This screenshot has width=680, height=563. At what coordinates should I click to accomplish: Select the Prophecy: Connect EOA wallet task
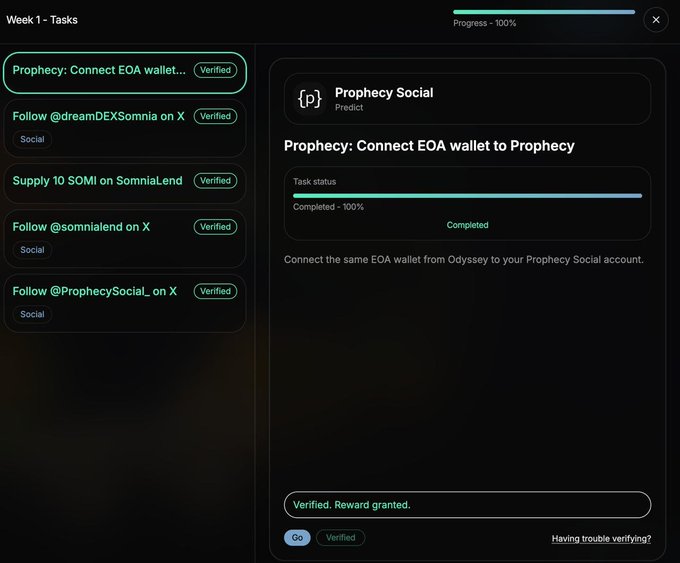(x=125, y=72)
